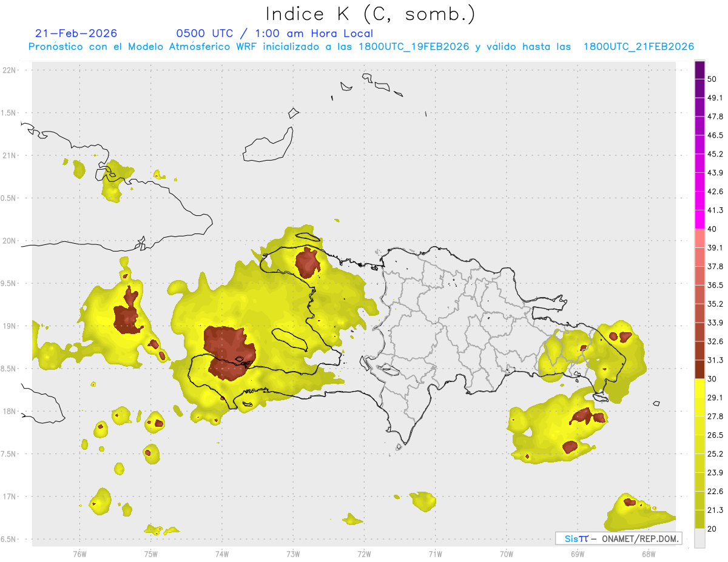The width and height of the screenshot is (728, 562).
Task: Click the colorbar value '49.1'
Action: [715, 98]
